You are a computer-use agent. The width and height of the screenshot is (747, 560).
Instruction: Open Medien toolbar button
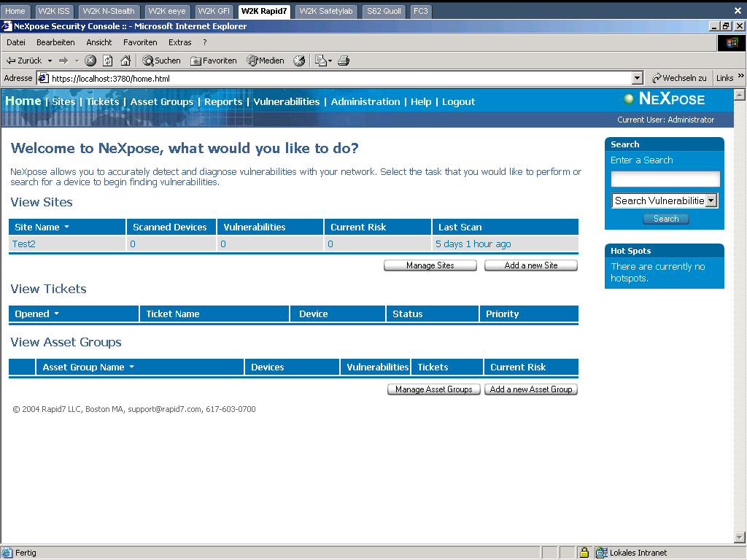266,61
